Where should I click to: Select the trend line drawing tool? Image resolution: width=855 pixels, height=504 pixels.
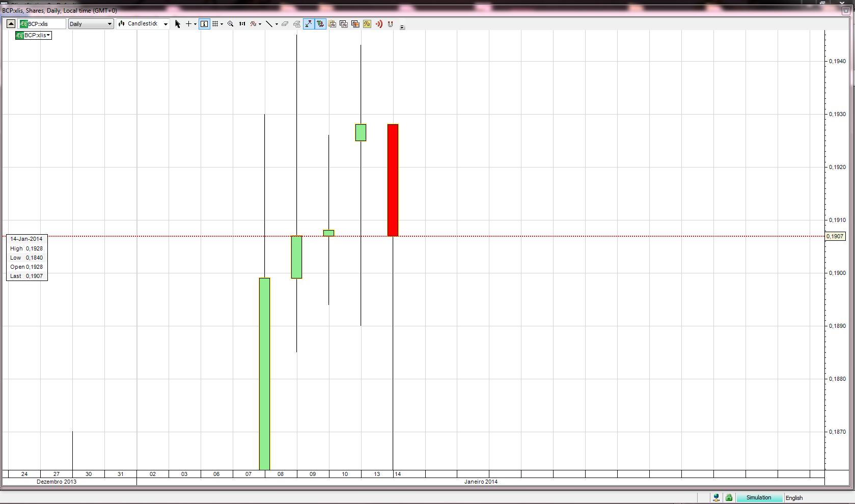pos(269,24)
